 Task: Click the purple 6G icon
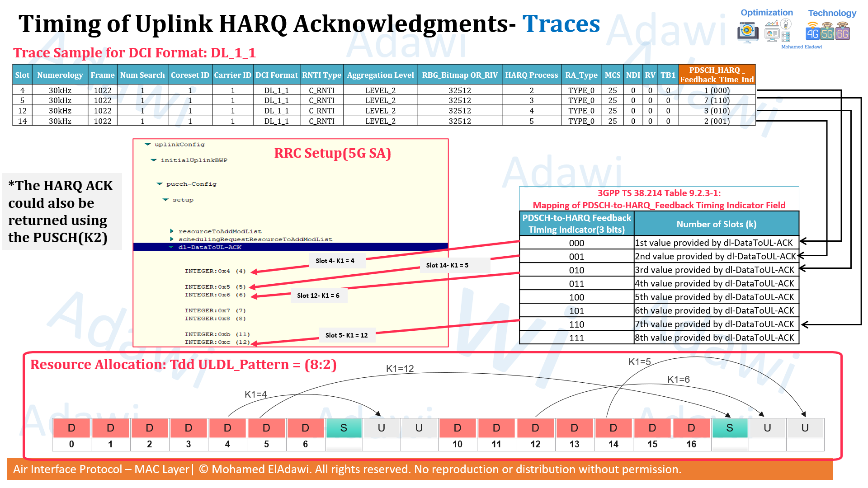843,32
